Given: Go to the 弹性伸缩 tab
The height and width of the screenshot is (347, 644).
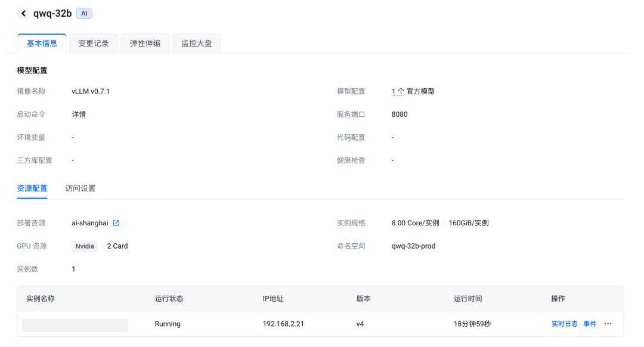Looking at the screenshot, I should [x=145, y=44].
